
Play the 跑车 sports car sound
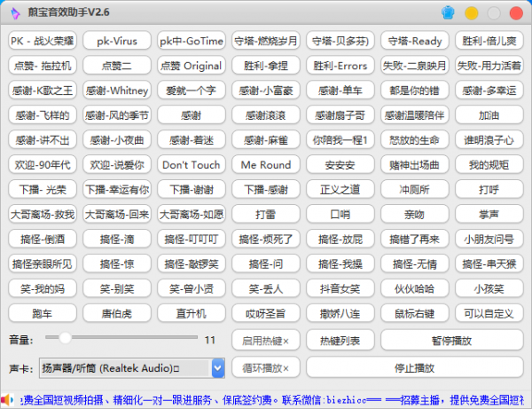pos(43,313)
